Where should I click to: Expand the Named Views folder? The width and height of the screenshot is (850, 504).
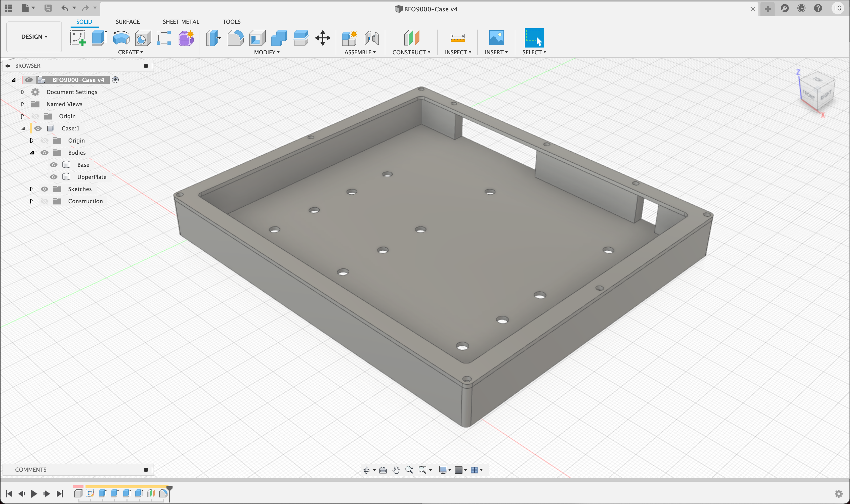pyautogui.click(x=23, y=104)
